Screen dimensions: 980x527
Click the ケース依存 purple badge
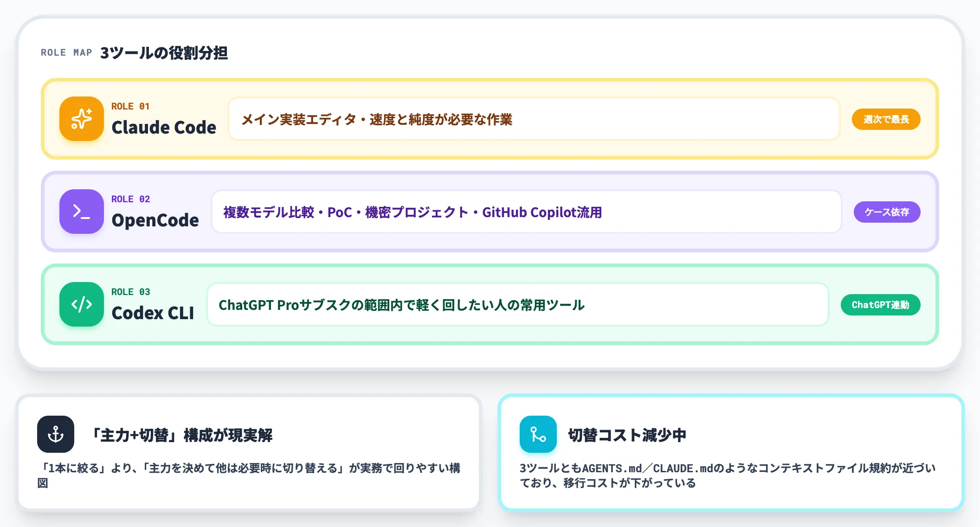pyautogui.click(x=887, y=212)
